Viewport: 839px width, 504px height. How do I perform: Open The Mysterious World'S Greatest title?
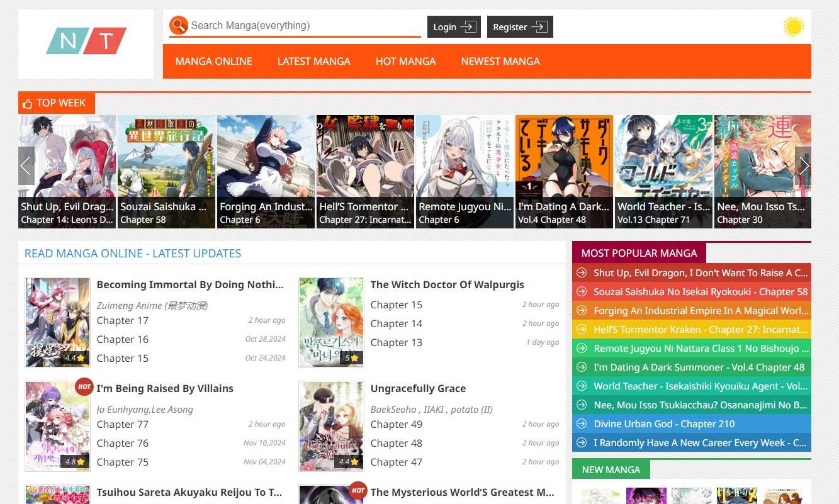click(462, 492)
